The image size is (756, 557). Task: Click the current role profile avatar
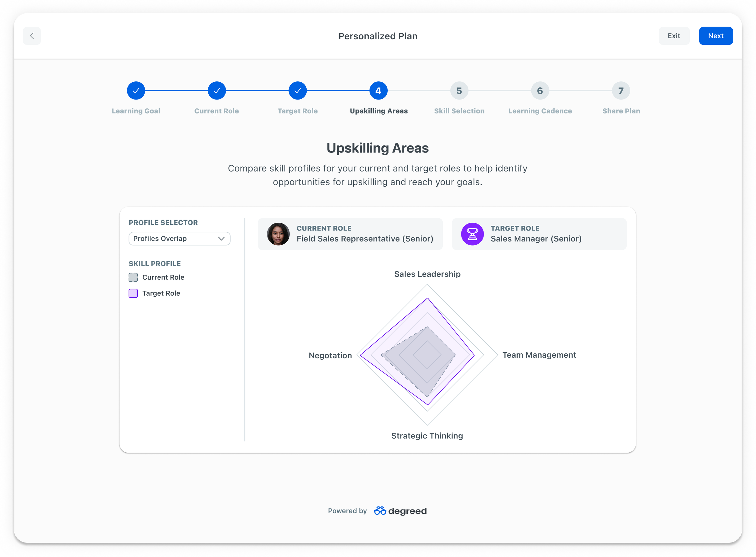click(x=278, y=234)
